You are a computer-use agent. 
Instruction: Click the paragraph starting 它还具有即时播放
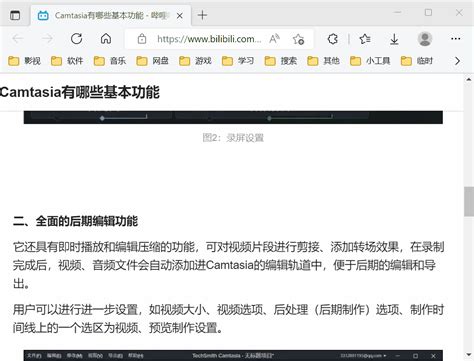[x=229, y=265]
